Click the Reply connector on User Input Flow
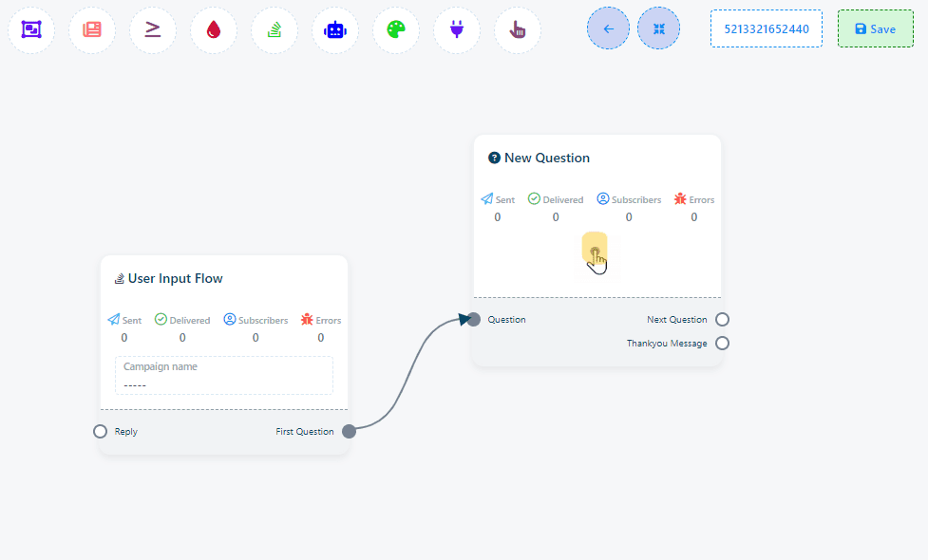 (101, 432)
